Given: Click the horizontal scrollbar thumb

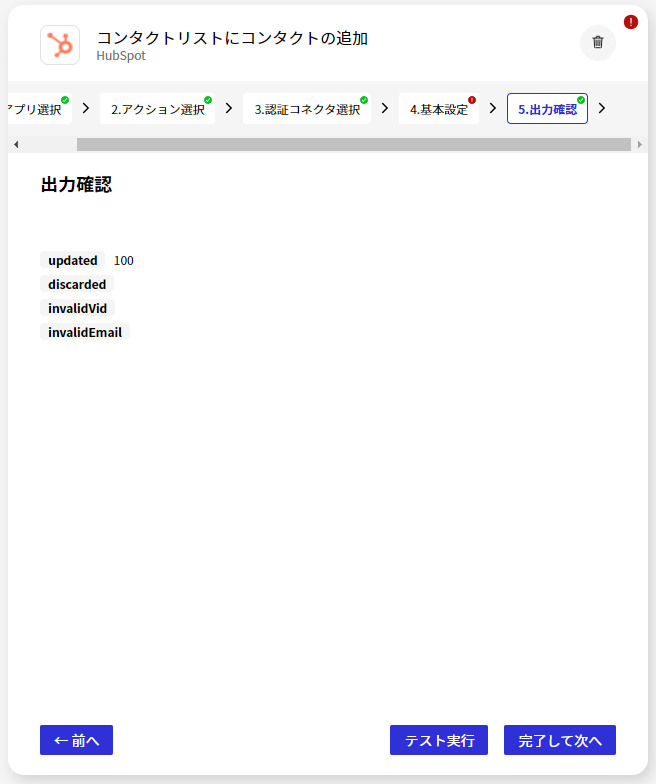Looking at the screenshot, I should click(x=354, y=144).
